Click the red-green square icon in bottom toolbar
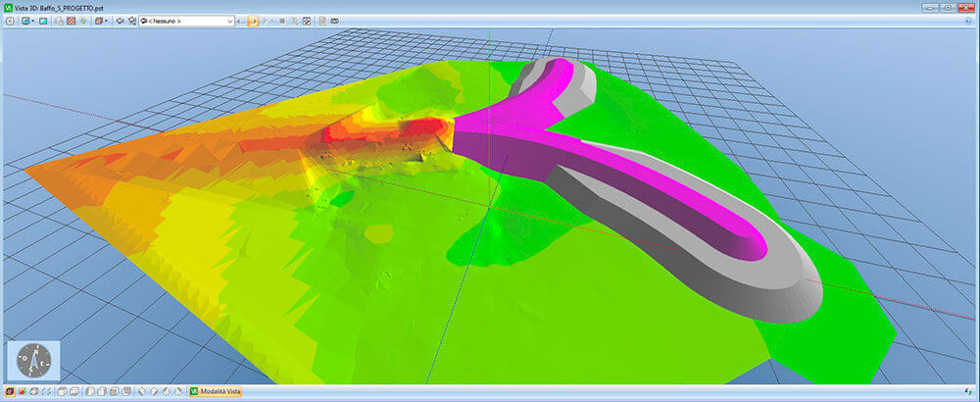Screen dimensions: 980x402 [x=22, y=392]
